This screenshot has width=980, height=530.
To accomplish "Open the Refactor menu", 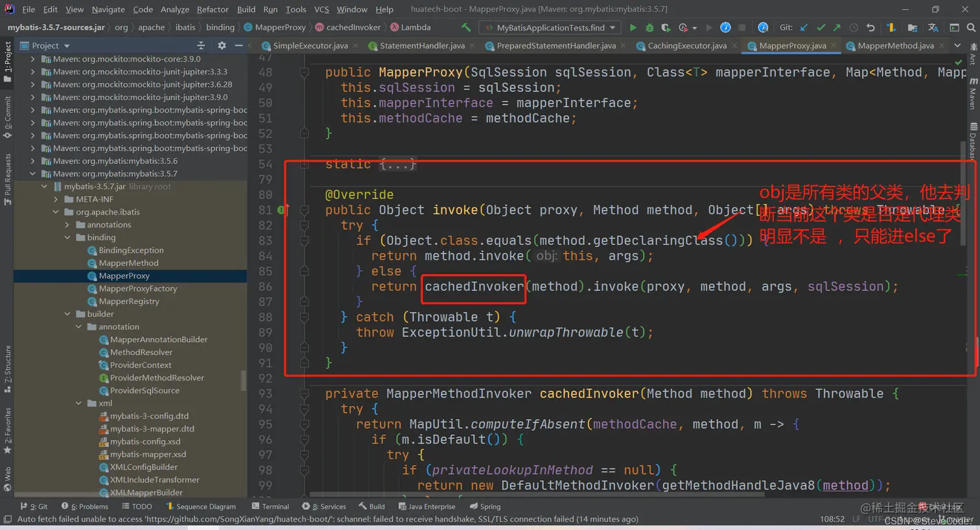I will pos(213,9).
